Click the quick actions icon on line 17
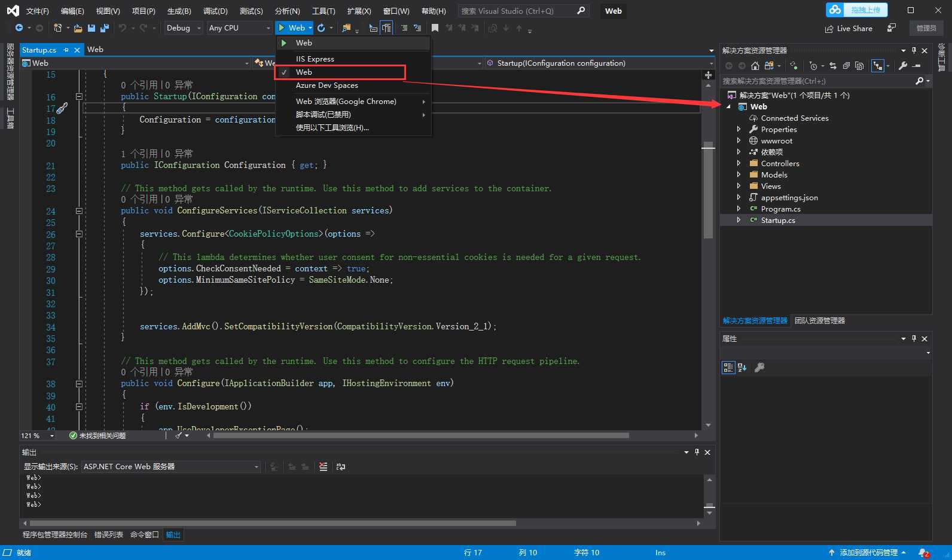This screenshot has width=952, height=560. click(x=62, y=108)
